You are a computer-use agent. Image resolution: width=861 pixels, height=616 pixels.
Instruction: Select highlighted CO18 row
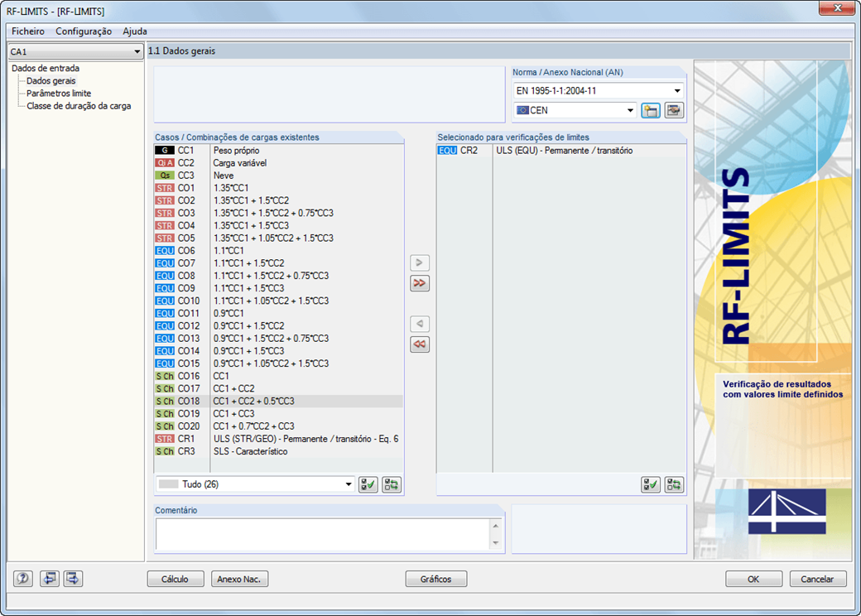278,402
